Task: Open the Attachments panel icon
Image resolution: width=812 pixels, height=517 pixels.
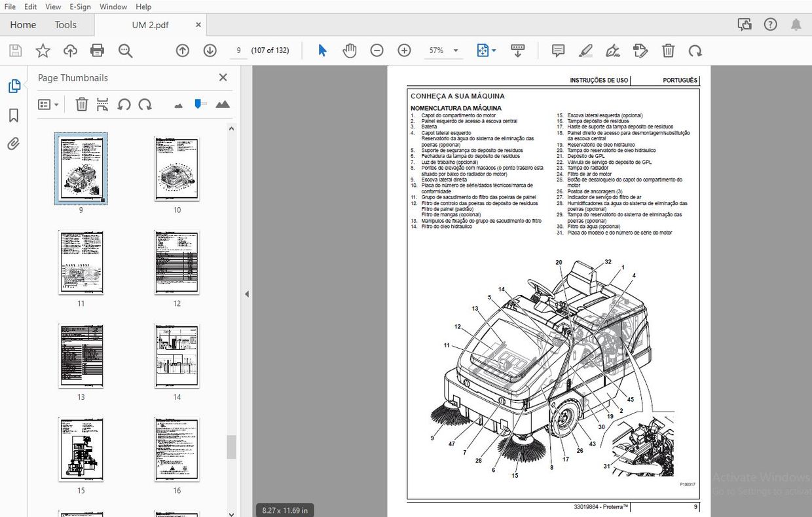Action: click(14, 144)
